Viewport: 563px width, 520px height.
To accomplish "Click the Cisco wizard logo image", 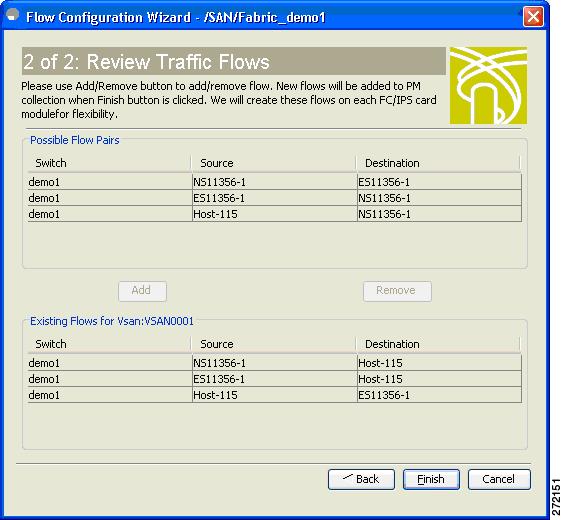I will pyautogui.click(x=488, y=85).
